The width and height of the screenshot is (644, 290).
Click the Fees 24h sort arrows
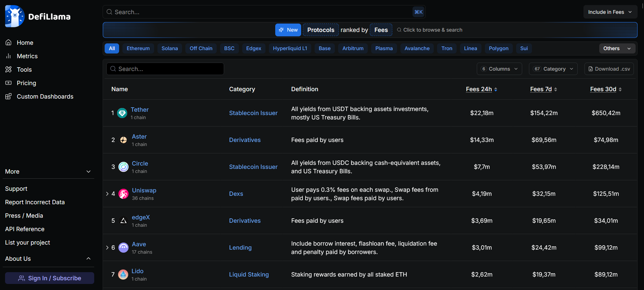click(496, 89)
